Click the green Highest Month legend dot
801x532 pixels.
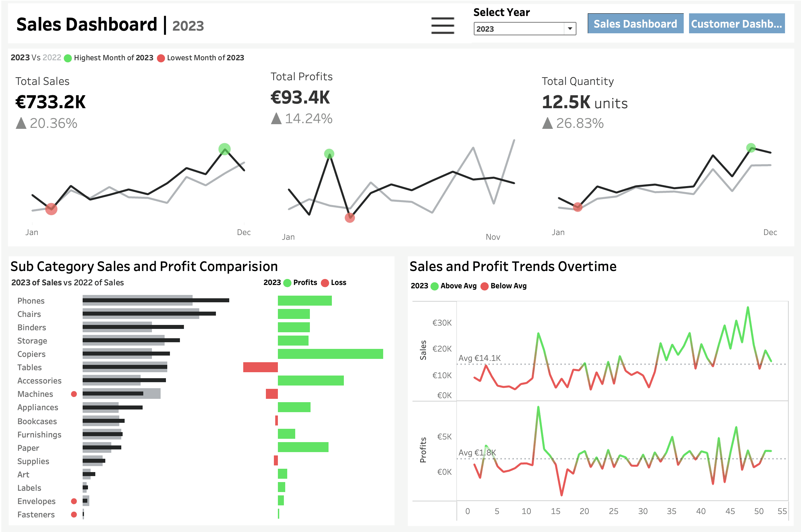(68, 58)
